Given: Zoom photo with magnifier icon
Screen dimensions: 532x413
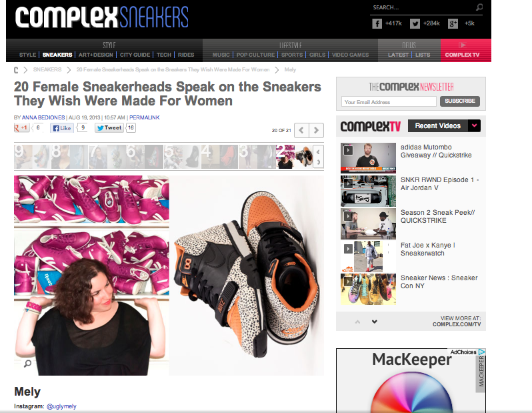Looking at the screenshot, I should pos(27,364).
